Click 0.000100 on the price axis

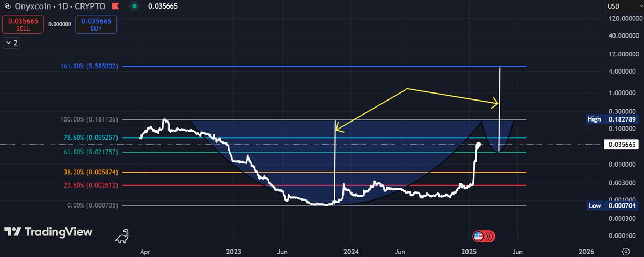click(x=623, y=235)
